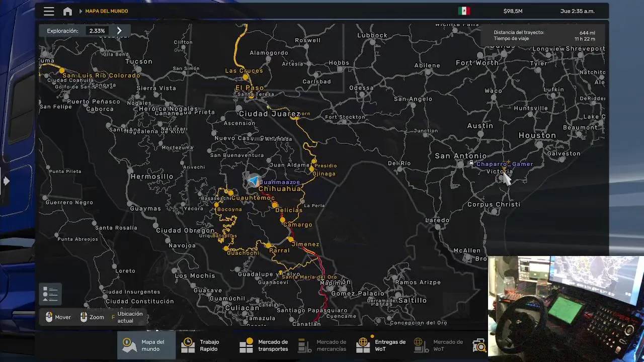Click the Distancia del trayecto 644 mi value
Viewport: 644px width, 362px height.
587,33
